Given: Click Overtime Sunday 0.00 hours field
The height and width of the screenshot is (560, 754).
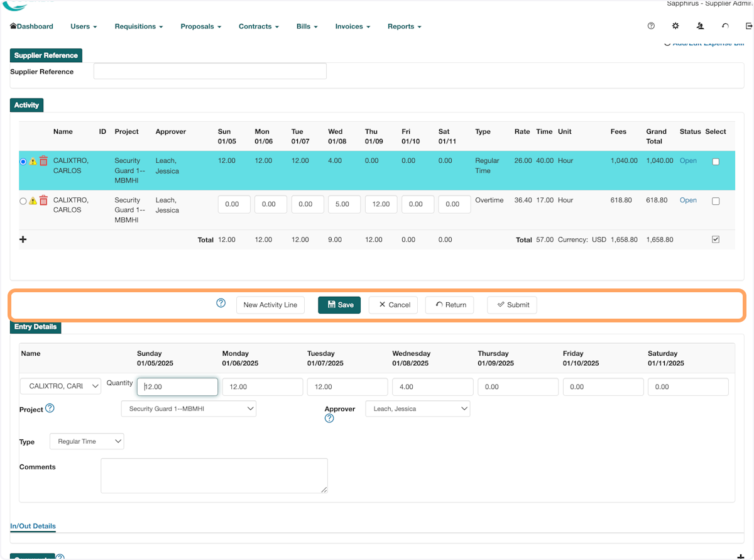Looking at the screenshot, I should pos(234,204).
